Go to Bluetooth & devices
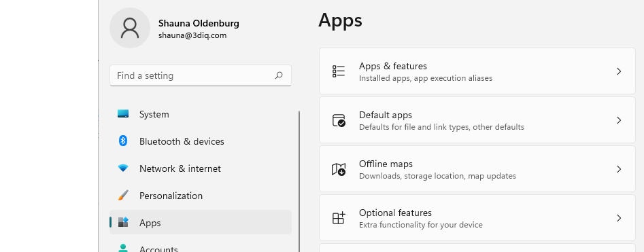The image size is (644, 252). click(x=201, y=141)
